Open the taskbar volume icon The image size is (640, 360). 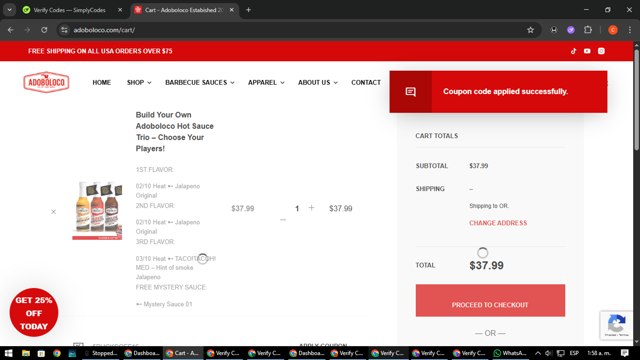(x=549, y=353)
